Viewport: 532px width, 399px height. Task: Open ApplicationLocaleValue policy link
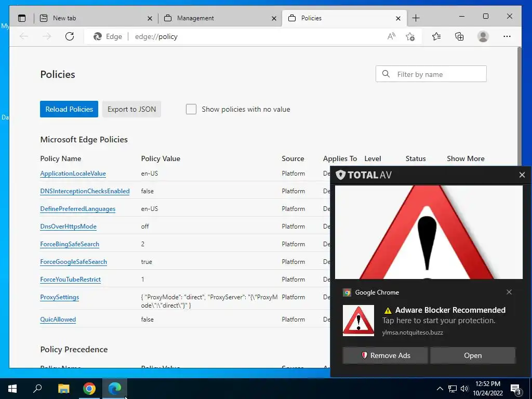tap(73, 174)
